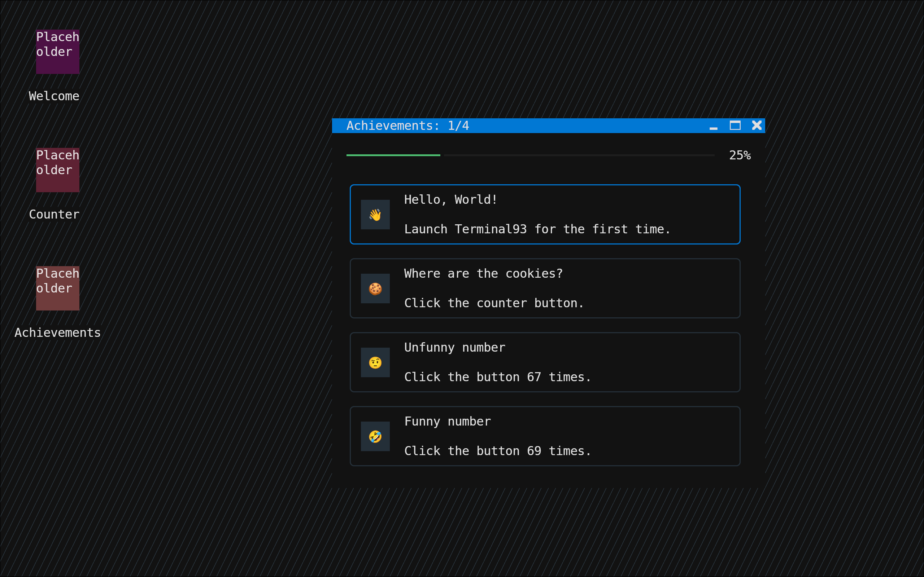Maximize the Achievements window

point(735,125)
